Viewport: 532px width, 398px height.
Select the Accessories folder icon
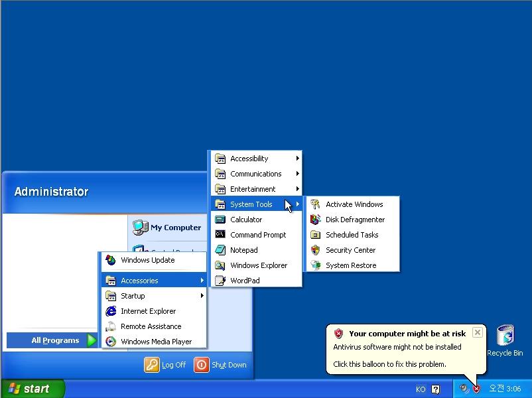click(111, 281)
